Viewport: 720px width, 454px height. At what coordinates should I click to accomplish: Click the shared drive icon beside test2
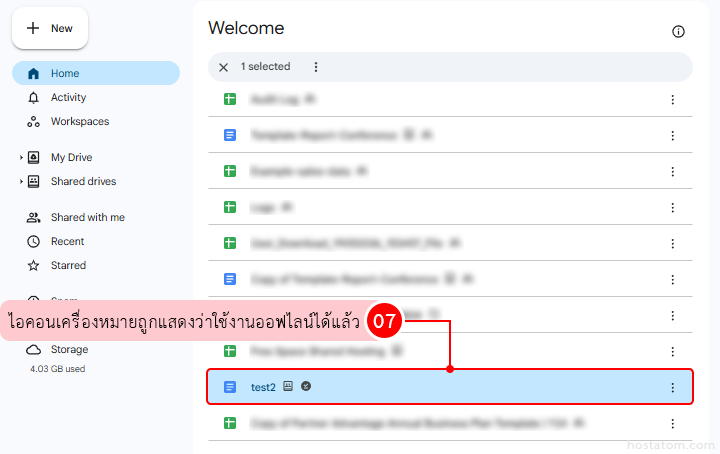click(x=288, y=386)
